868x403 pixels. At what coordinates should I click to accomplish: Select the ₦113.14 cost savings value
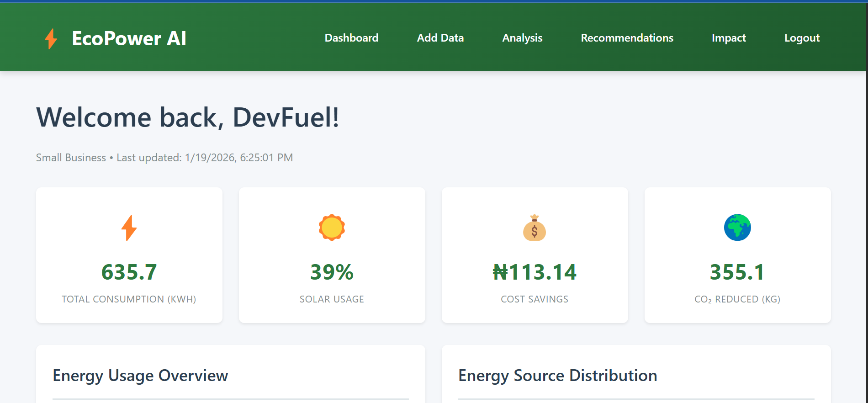pos(535,272)
